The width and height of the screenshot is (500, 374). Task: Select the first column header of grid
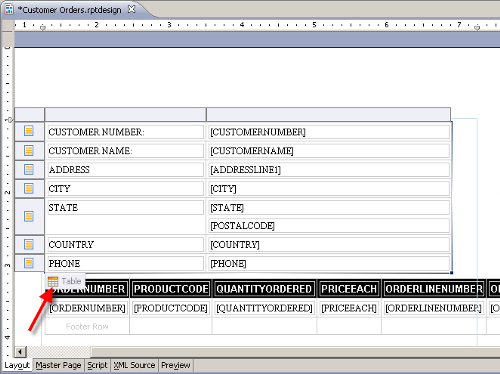coord(125,114)
